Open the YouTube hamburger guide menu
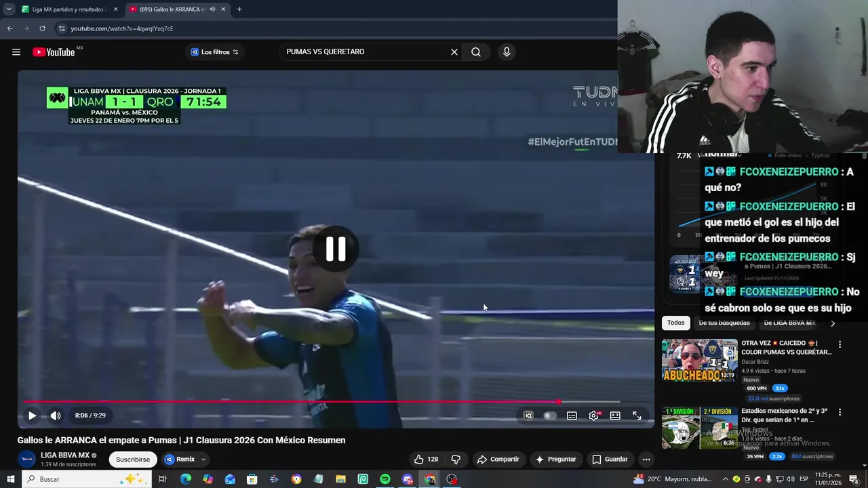868x488 pixels. coord(16,52)
